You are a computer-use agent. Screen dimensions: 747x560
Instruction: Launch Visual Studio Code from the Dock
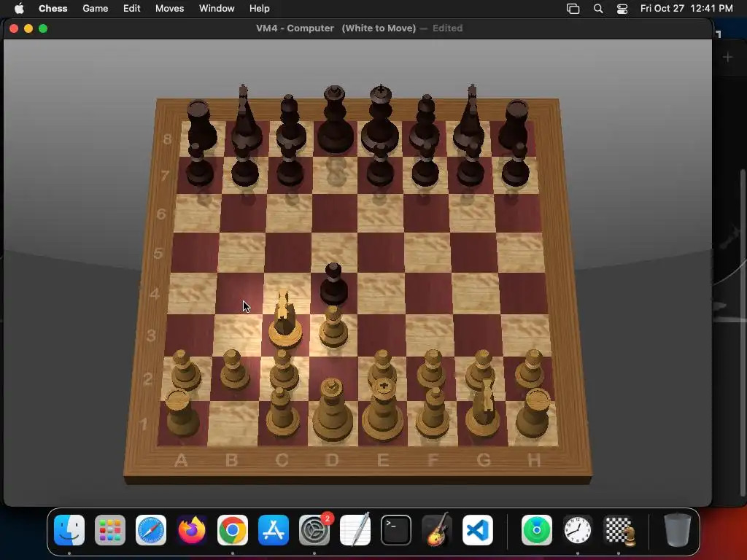(478, 530)
